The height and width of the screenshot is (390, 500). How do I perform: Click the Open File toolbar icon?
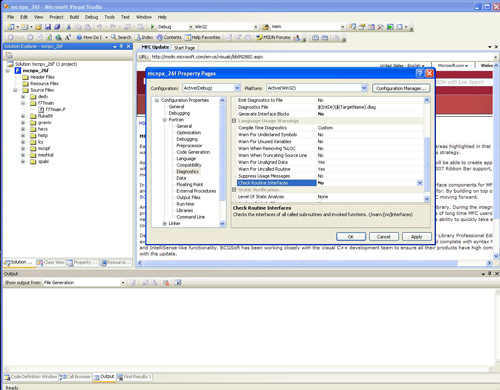click(38, 27)
